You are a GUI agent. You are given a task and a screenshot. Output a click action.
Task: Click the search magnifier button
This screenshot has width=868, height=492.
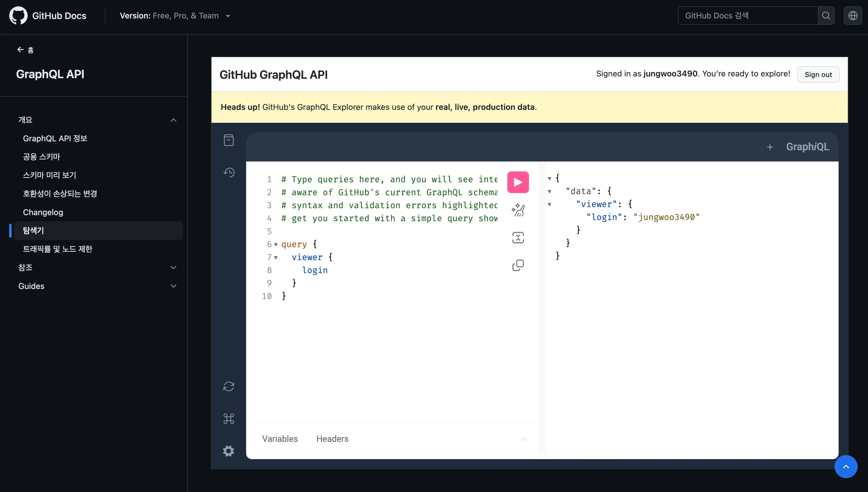(826, 16)
